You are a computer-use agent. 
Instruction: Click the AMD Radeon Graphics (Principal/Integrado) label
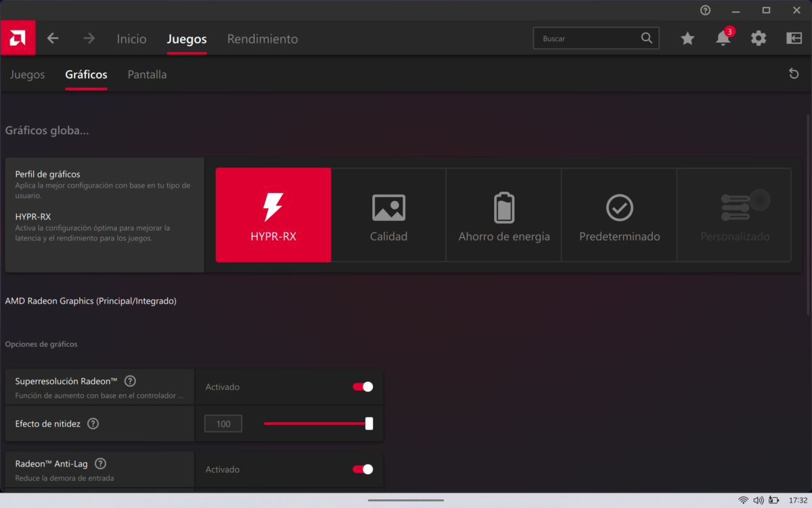pyautogui.click(x=91, y=301)
